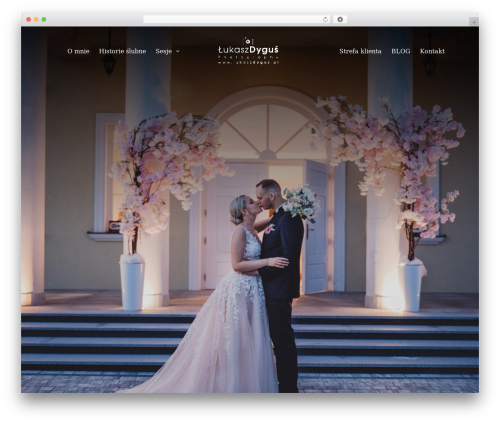Viewport: 500px width, 423px height.
Task: Navigate to the Kontakt page
Action: point(432,51)
